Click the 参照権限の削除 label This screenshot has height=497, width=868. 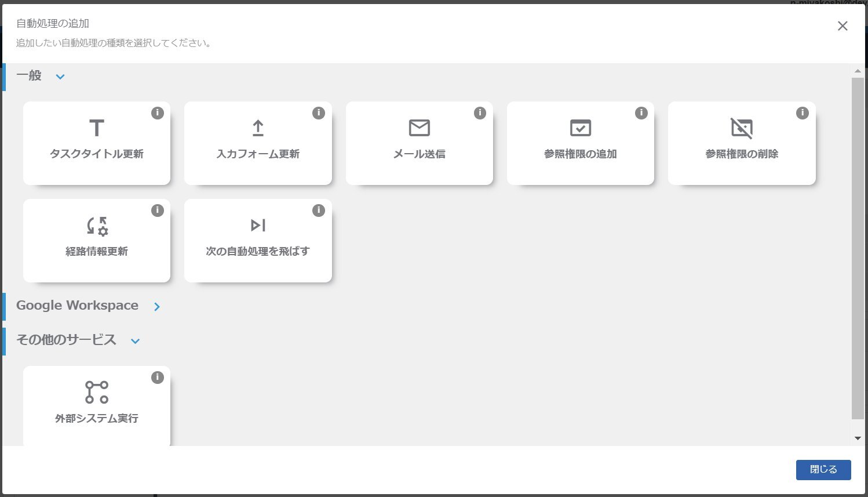(742, 154)
